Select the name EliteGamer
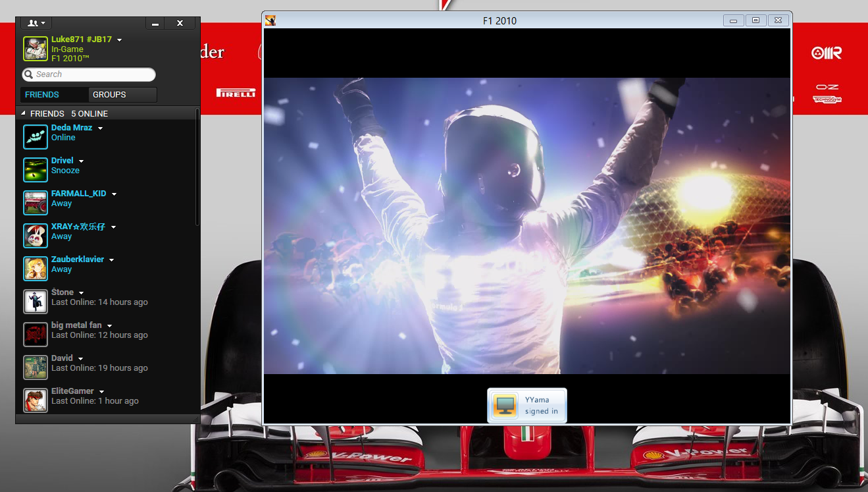The width and height of the screenshot is (868, 492). coord(72,391)
